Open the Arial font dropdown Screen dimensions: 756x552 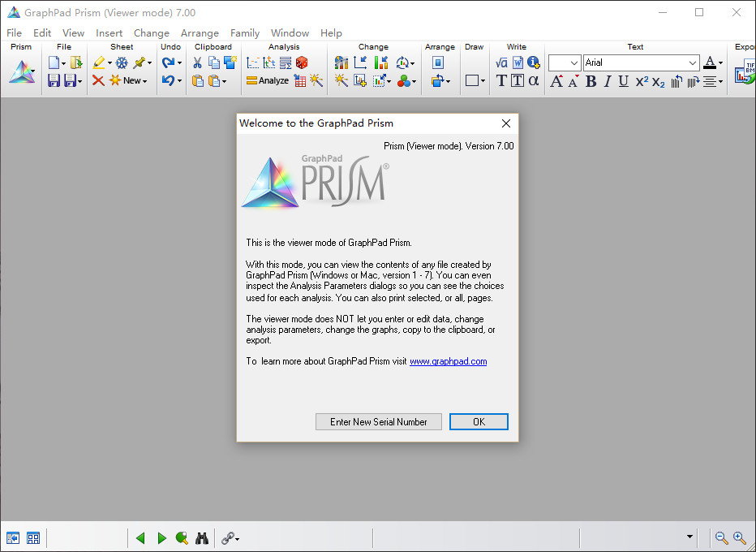click(692, 63)
